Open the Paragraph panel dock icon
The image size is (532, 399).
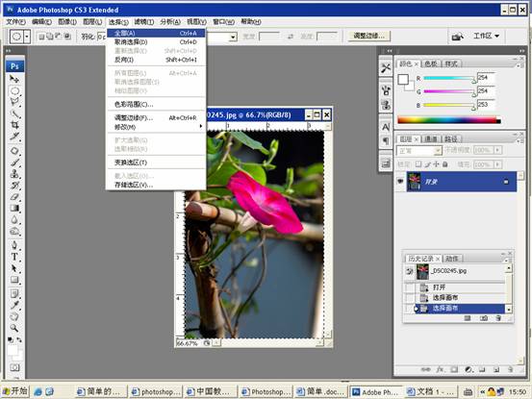pyautogui.click(x=386, y=140)
